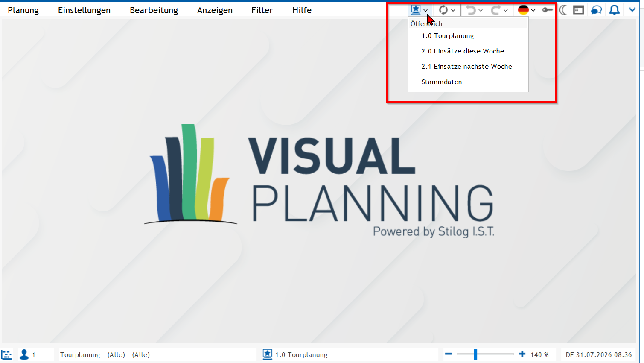Expand the redo history dropdown arrow

506,10
